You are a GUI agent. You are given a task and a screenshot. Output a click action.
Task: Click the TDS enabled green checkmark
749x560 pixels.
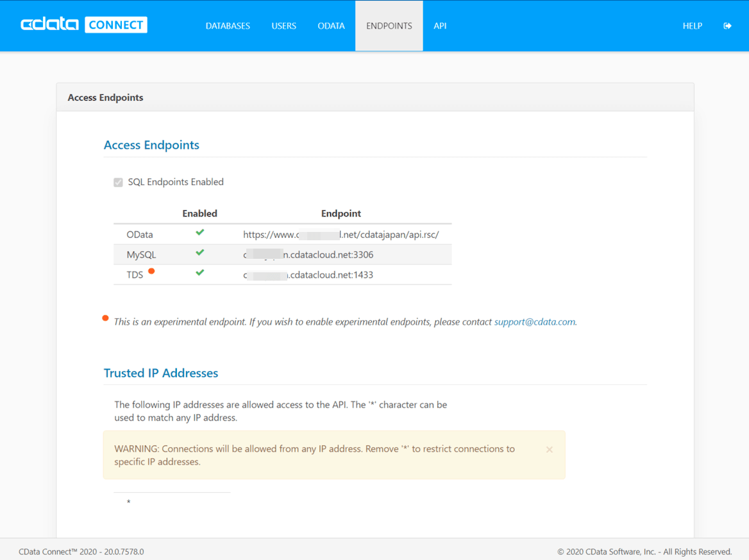click(x=199, y=272)
